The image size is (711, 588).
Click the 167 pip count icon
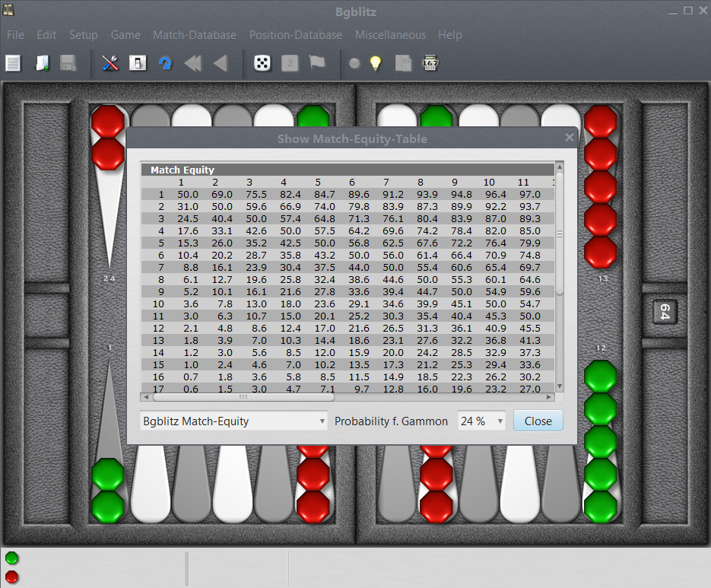[x=430, y=63]
